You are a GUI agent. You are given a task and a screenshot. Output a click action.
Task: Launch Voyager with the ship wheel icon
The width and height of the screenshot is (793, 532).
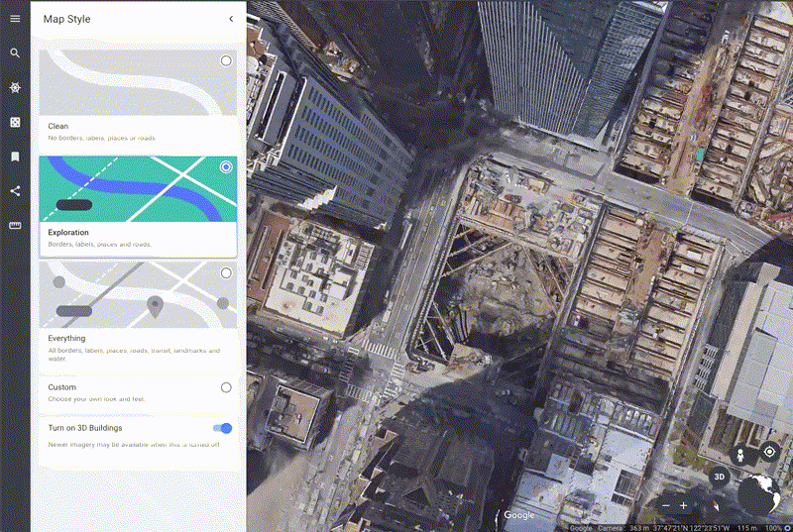[15, 88]
